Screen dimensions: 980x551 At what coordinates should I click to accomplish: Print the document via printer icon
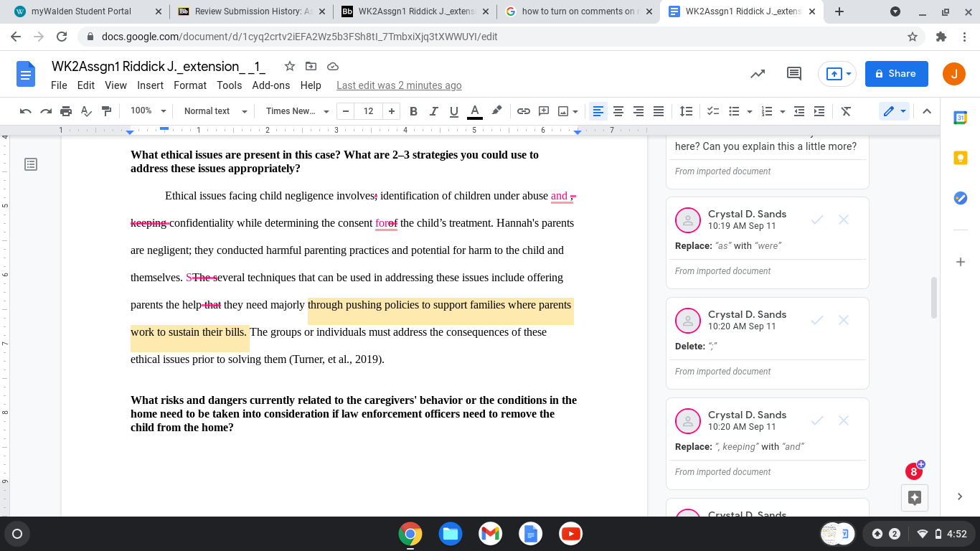[x=66, y=111]
